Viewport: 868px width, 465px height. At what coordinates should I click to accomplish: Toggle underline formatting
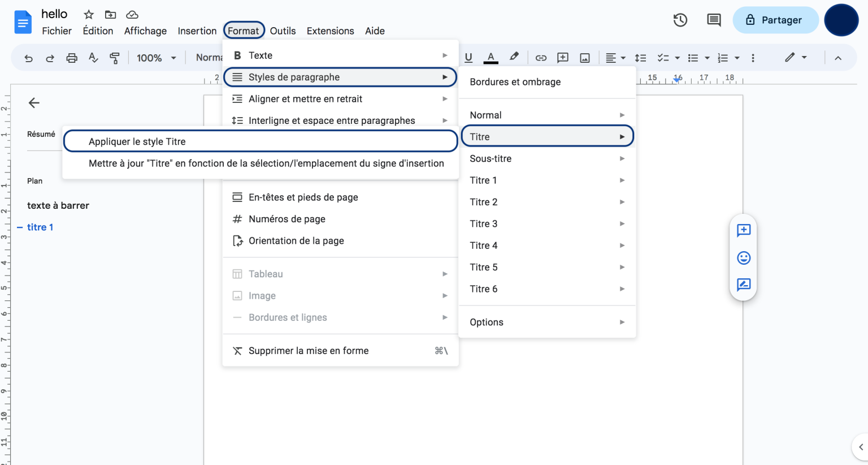[x=468, y=57]
